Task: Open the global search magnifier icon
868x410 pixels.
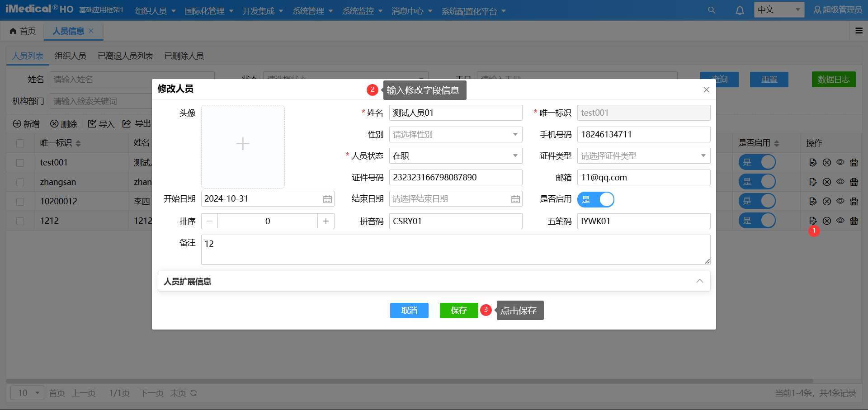Action: pos(711,9)
